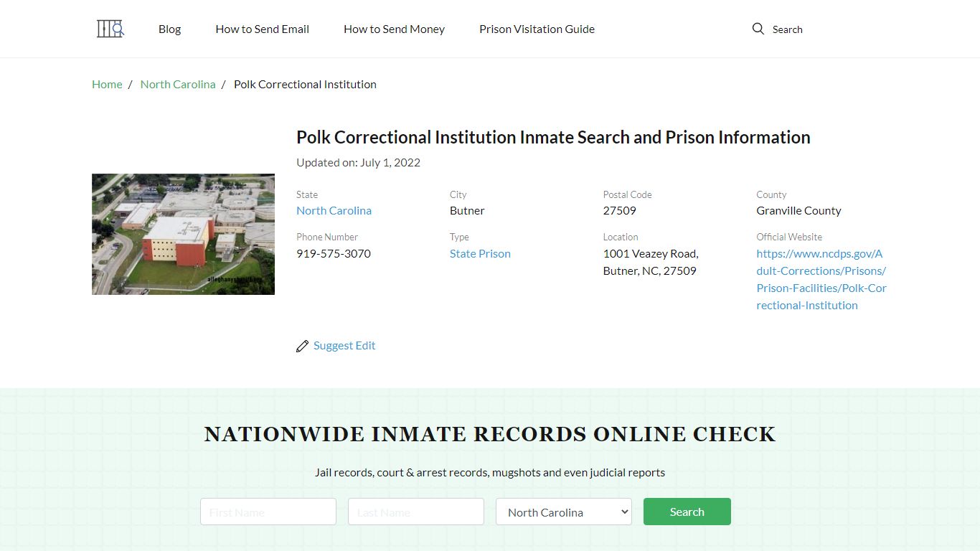Click the 1001 Veazey Road address
The width and height of the screenshot is (980, 551).
[x=651, y=262]
